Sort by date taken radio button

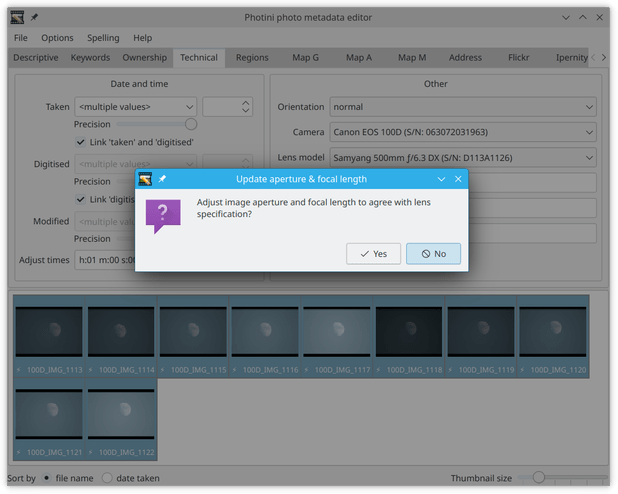(107, 478)
